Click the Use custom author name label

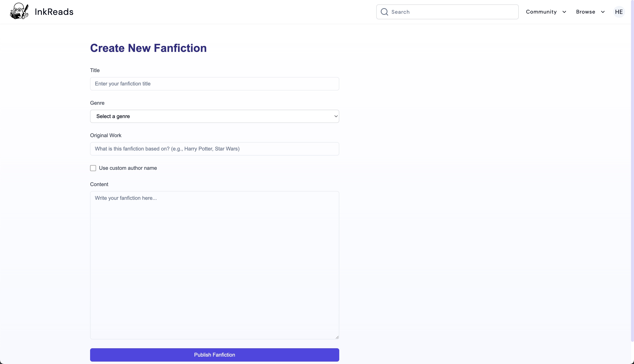pyautogui.click(x=128, y=168)
